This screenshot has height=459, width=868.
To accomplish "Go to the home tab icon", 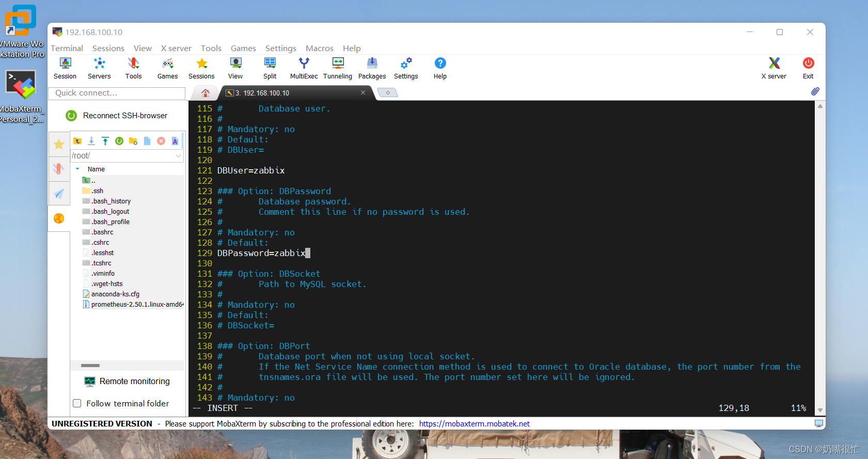I will (x=206, y=93).
